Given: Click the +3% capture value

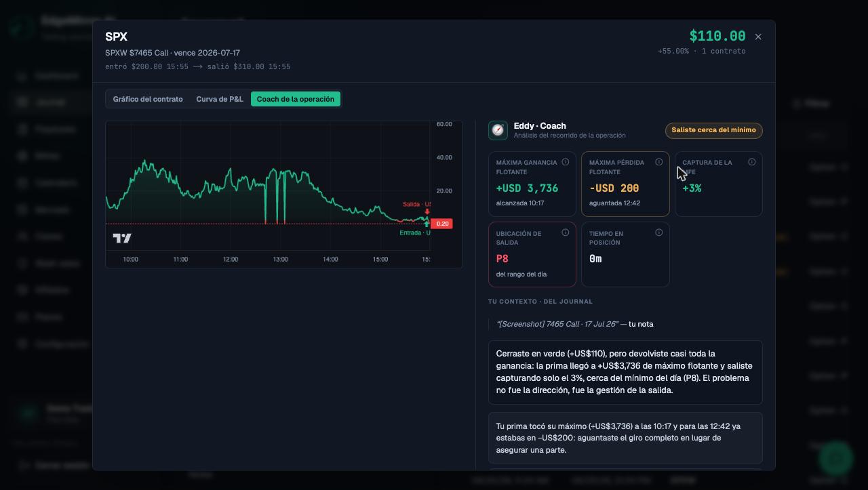Looking at the screenshot, I should point(692,188).
